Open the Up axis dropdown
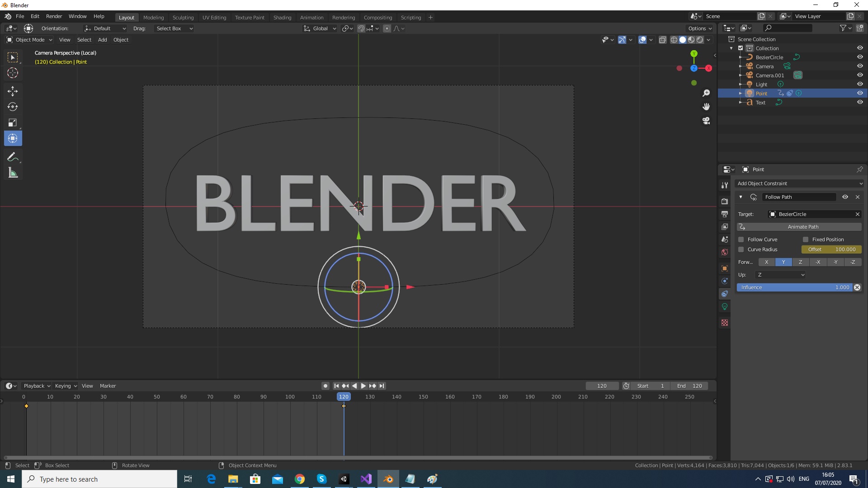Viewport: 868px width, 488px height. pos(780,274)
